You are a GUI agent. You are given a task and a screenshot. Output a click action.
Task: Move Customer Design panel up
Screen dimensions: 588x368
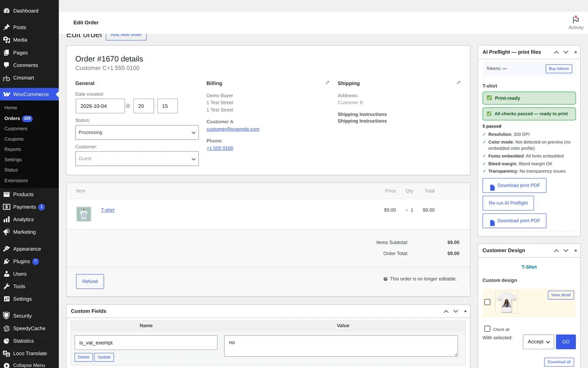click(557, 250)
